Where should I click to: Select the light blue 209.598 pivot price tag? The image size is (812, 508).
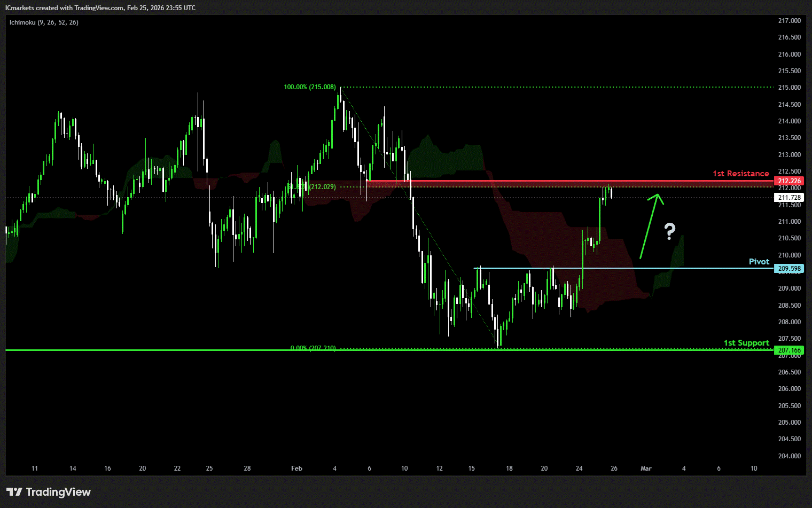[x=789, y=269]
